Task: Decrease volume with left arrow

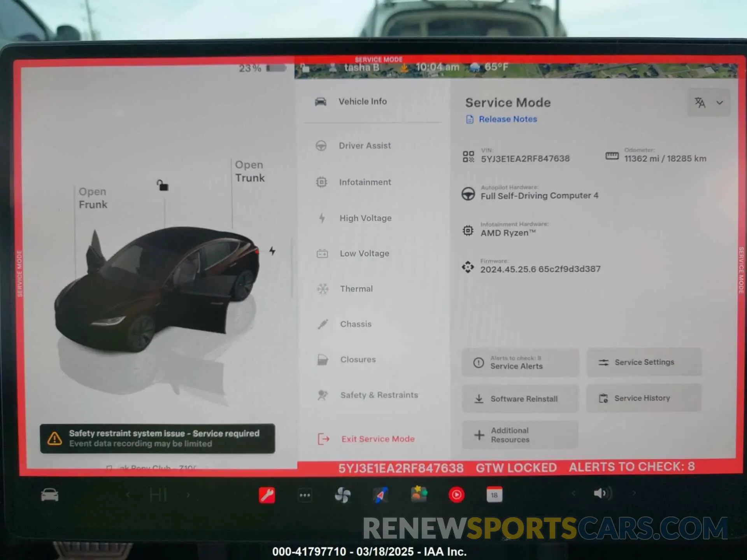Action: pyautogui.click(x=573, y=493)
